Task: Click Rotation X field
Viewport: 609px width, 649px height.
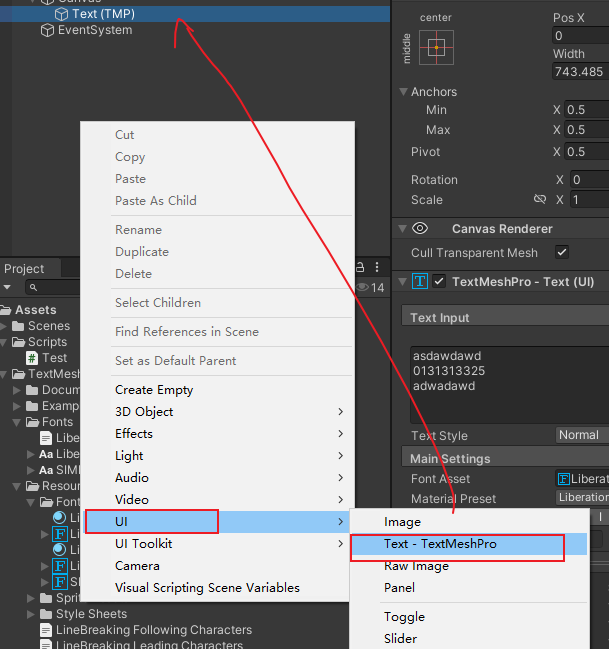Action: (x=590, y=180)
